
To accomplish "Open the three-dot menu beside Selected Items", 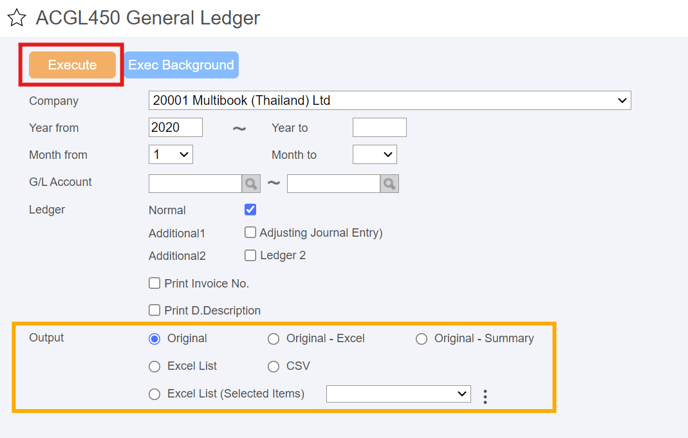I will click(x=485, y=396).
